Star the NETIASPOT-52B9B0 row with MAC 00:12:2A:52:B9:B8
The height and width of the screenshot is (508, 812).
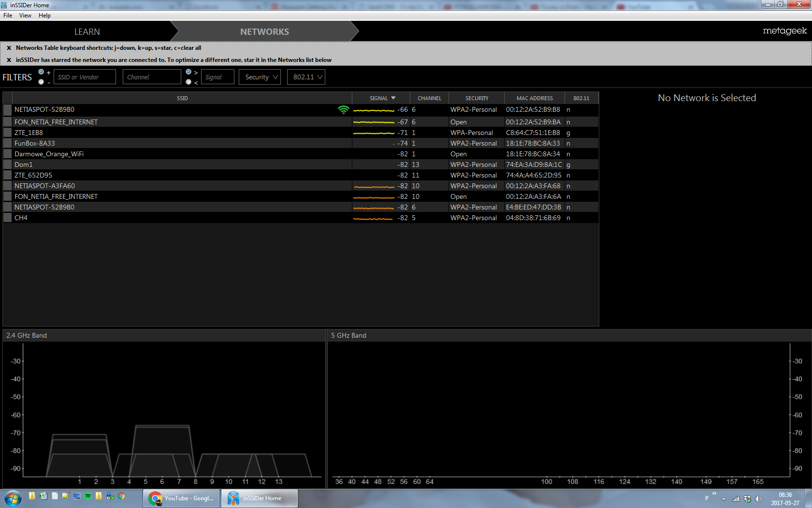7,110
